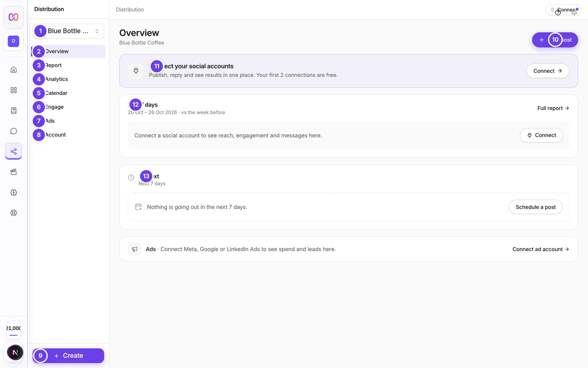
Task: Open the D workspace avatar
Action: tap(13, 41)
